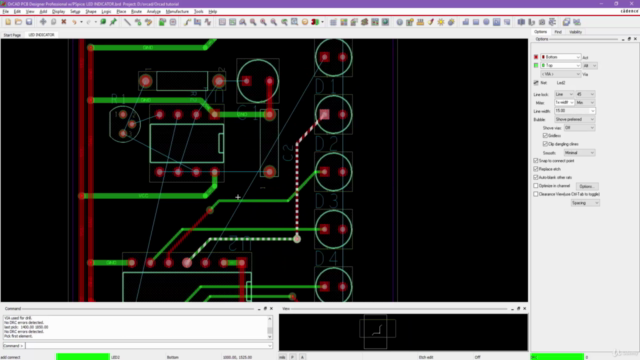Click the Options... button
Image resolution: width=640 pixels, height=360 pixels.
[x=586, y=186]
